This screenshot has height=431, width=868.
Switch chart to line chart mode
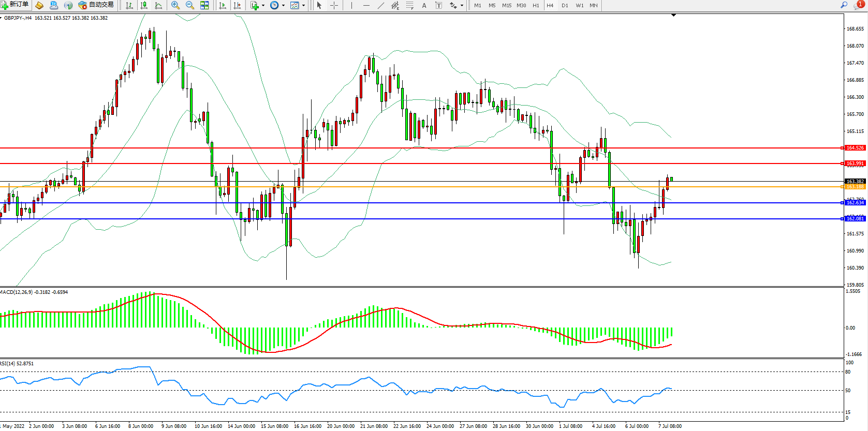pos(158,5)
